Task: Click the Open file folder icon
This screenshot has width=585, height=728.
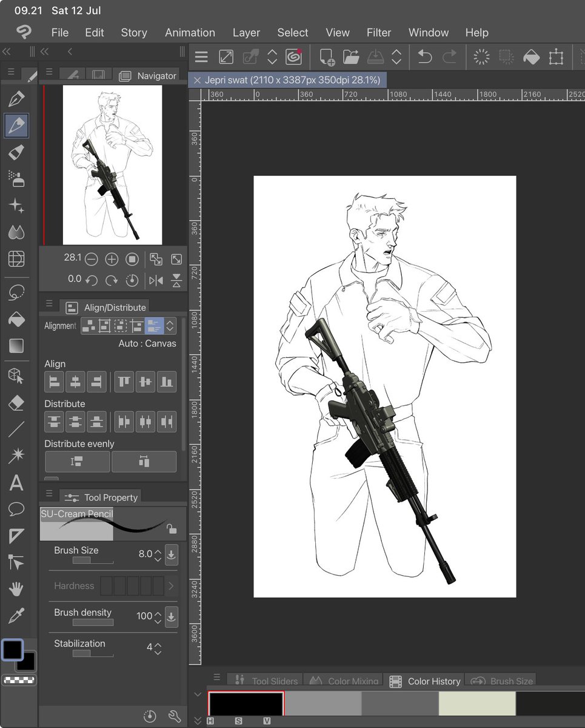Action: pos(351,57)
